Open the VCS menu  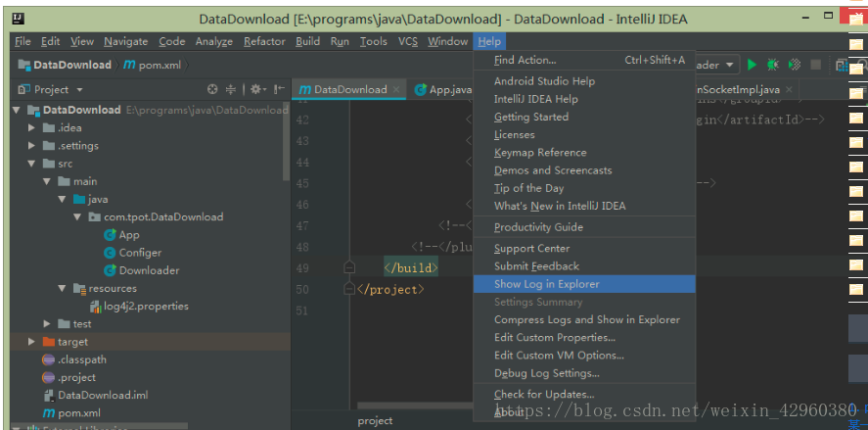tap(408, 41)
